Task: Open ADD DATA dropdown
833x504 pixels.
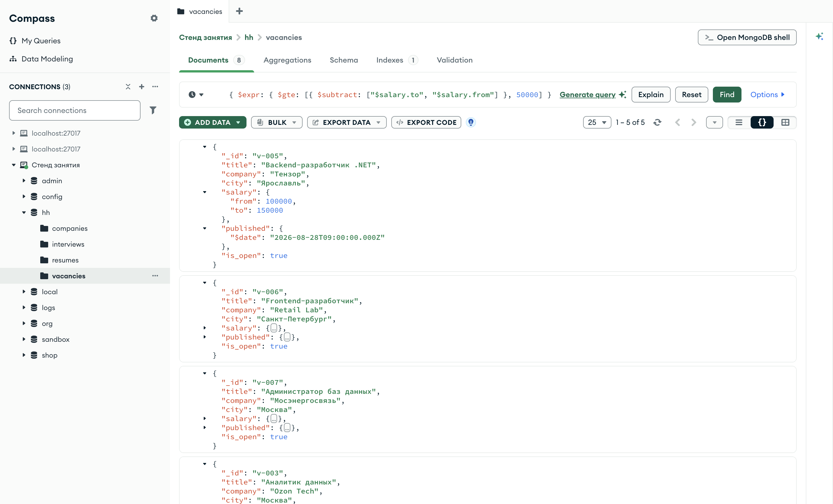Action: click(213, 122)
